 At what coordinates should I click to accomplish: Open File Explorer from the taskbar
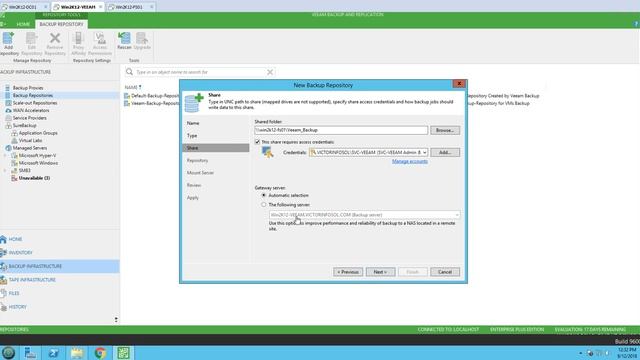tap(77, 353)
